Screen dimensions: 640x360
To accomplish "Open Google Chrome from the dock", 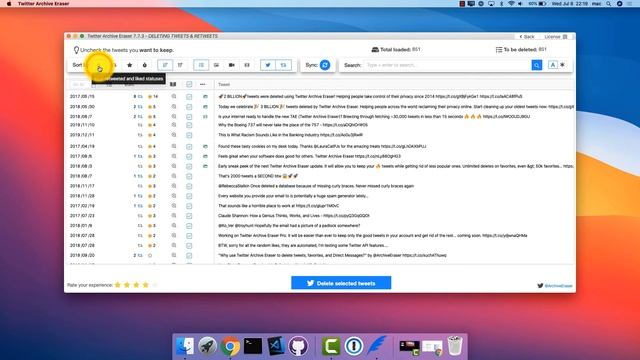I will pyautogui.click(x=230, y=346).
